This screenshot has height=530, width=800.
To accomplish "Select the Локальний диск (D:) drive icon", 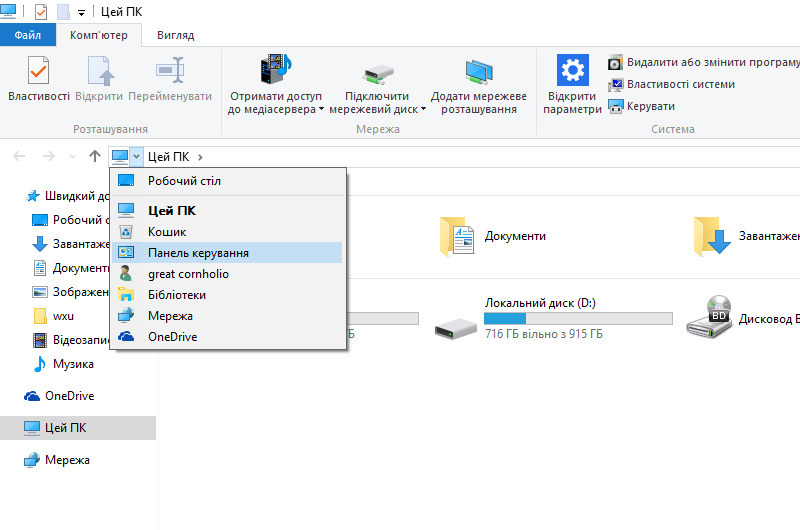I will [456, 328].
